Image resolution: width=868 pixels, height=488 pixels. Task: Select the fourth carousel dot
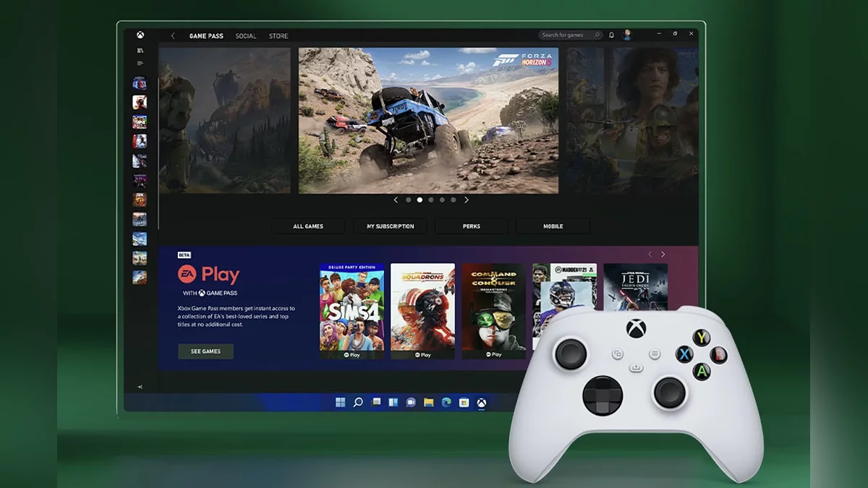442,200
